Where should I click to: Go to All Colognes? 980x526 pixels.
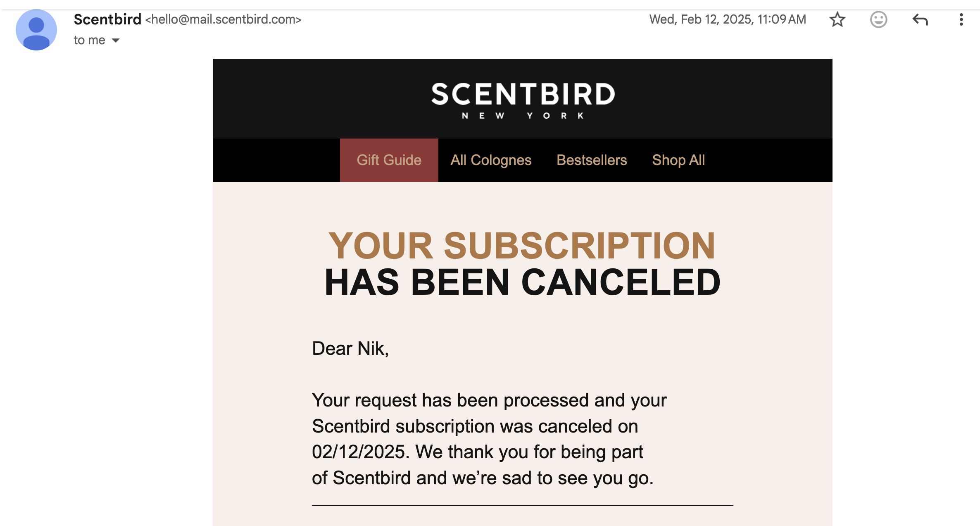(490, 160)
